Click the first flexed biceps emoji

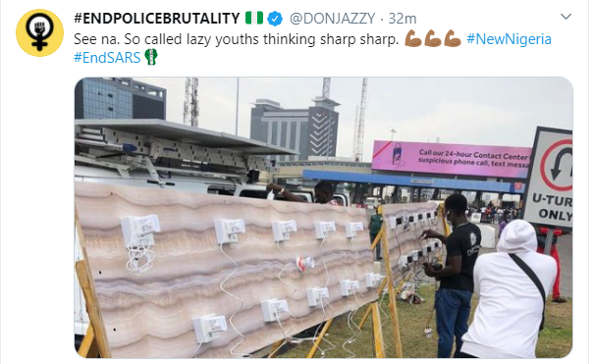(413, 39)
